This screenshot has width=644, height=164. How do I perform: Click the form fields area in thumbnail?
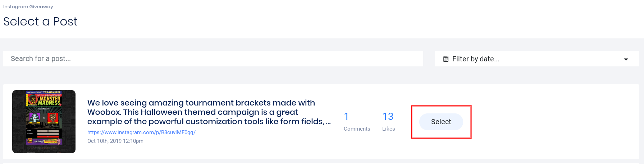pos(48,132)
